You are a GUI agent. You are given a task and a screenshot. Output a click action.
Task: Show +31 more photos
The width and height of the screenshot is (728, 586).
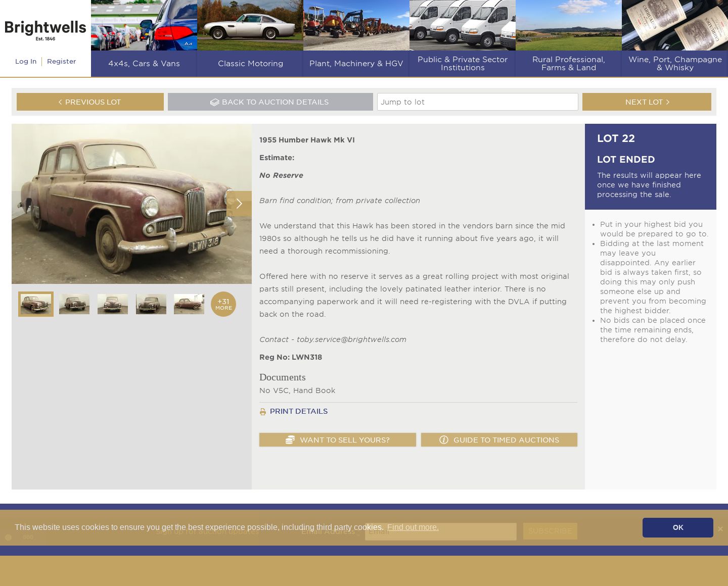(223, 304)
